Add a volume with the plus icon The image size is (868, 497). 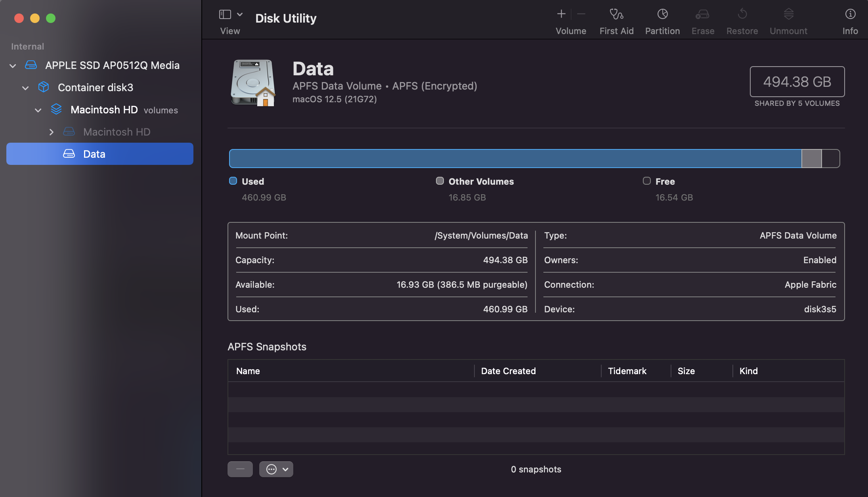561,15
